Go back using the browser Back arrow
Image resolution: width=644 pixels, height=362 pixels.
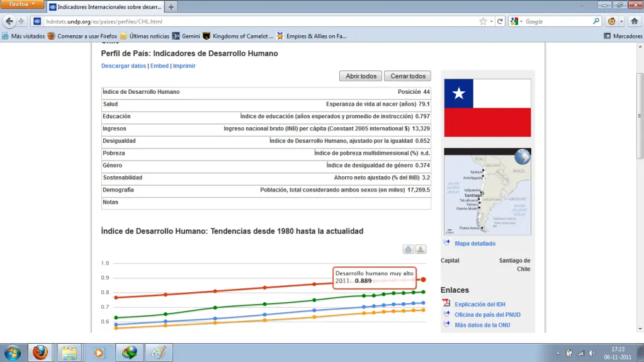[x=9, y=21]
